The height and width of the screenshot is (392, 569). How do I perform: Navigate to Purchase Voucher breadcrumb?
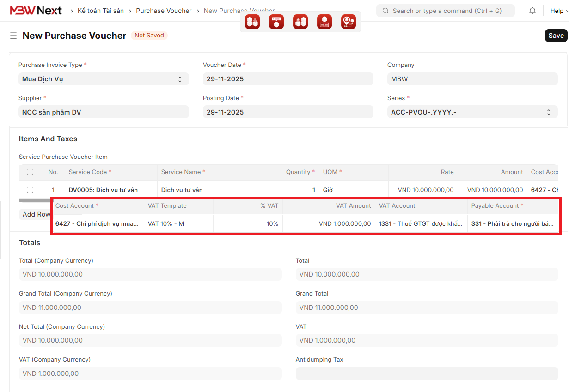tap(164, 11)
